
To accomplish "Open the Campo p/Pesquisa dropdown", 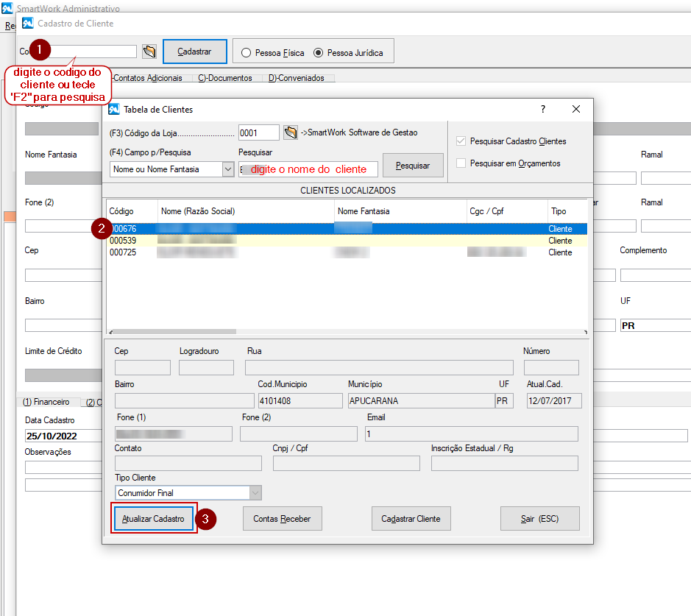I will [x=227, y=169].
